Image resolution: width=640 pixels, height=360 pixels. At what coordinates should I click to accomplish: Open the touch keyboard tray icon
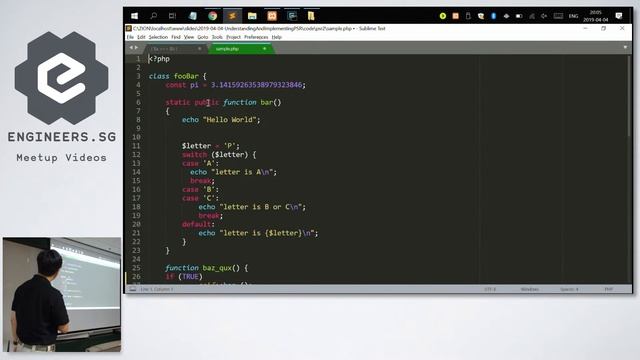tap(558, 16)
